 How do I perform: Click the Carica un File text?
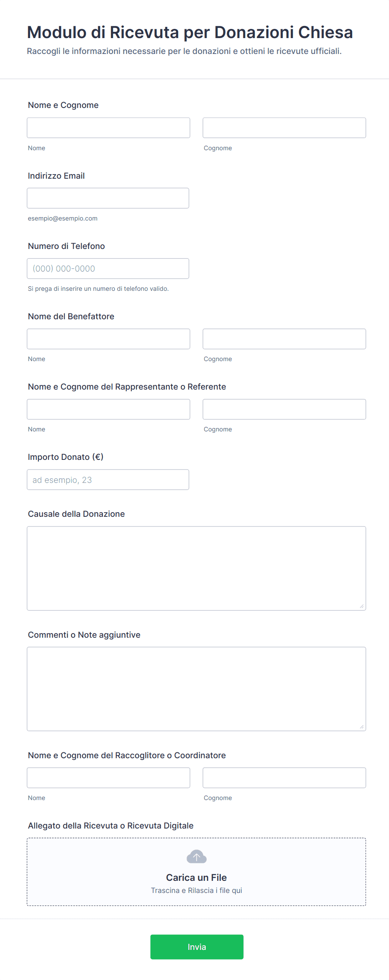click(x=196, y=877)
